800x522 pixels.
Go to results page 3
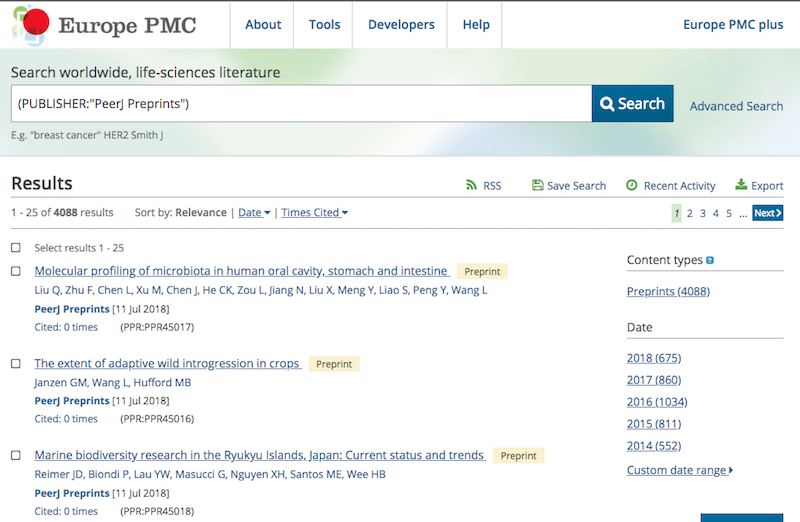coord(703,213)
